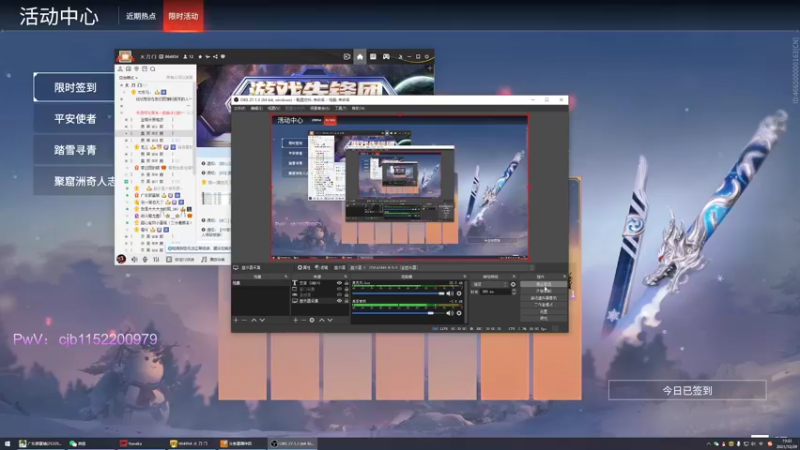Click the speaker icon at YY window bottom
Viewport: 800px width, 450px height.
pyautogui.click(x=134, y=259)
